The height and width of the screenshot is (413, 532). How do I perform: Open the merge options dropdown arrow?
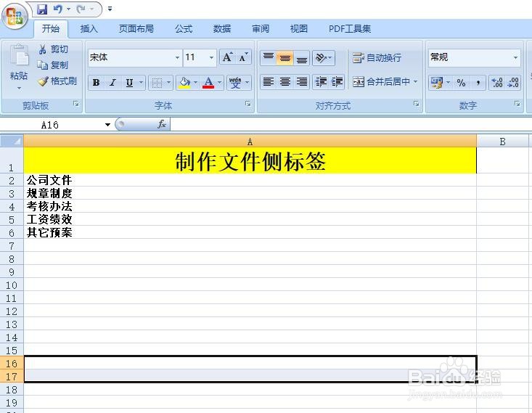pyautogui.click(x=416, y=82)
